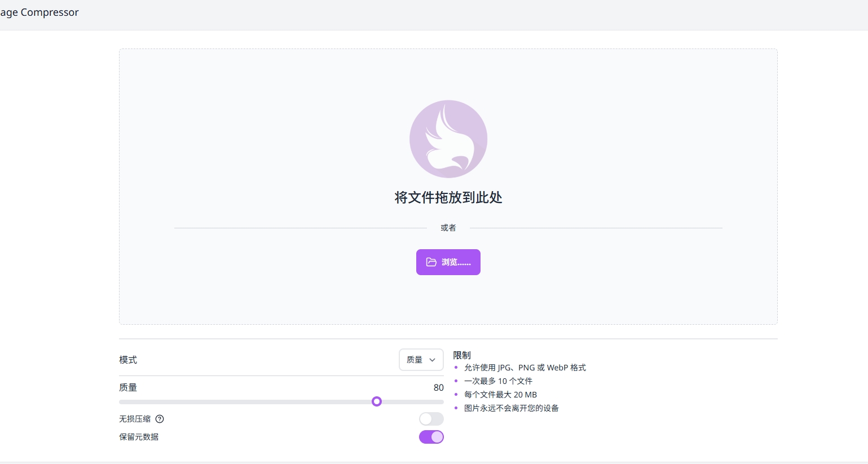Select the 限制 limits heading
This screenshot has height=464, width=868.
pyautogui.click(x=461, y=355)
